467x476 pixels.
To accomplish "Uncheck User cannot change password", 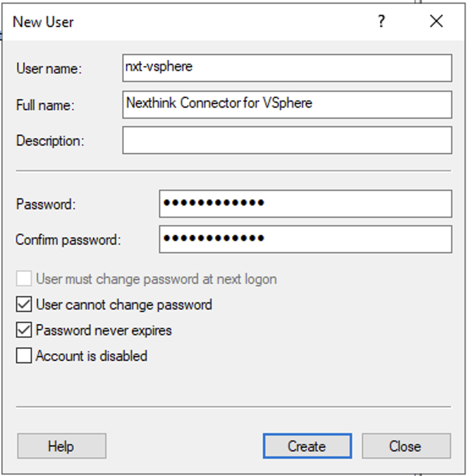I will tap(24, 305).
